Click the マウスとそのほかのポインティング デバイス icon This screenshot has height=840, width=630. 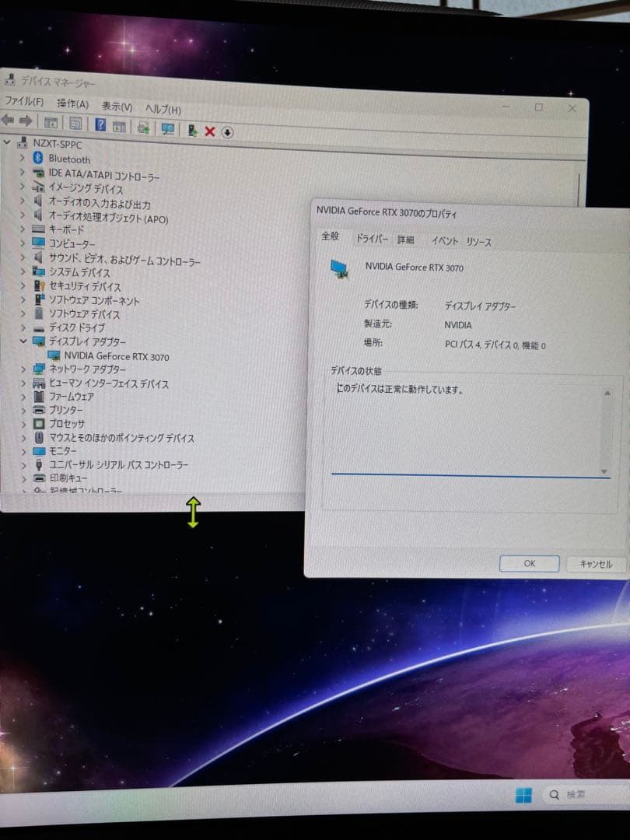click(x=39, y=437)
